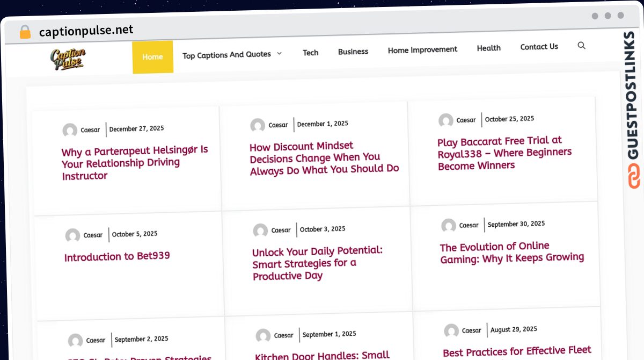
Task: Open the Tech menu item
Action: [x=311, y=53]
